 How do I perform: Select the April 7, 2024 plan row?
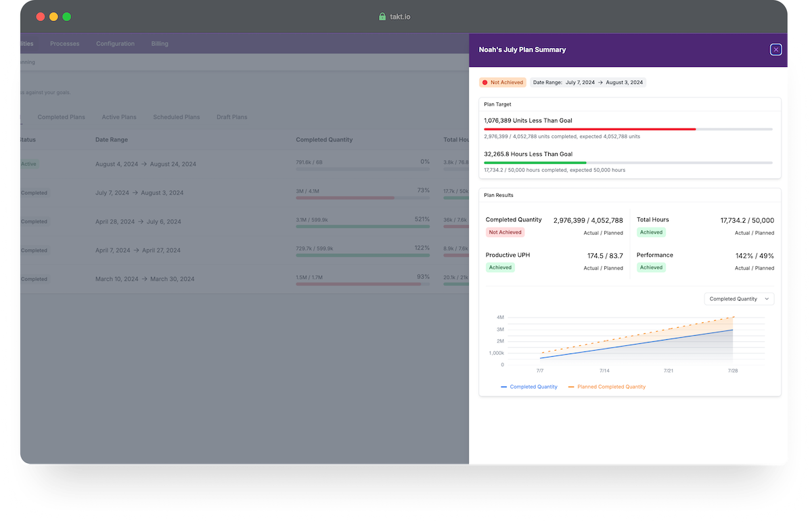click(x=244, y=251)
